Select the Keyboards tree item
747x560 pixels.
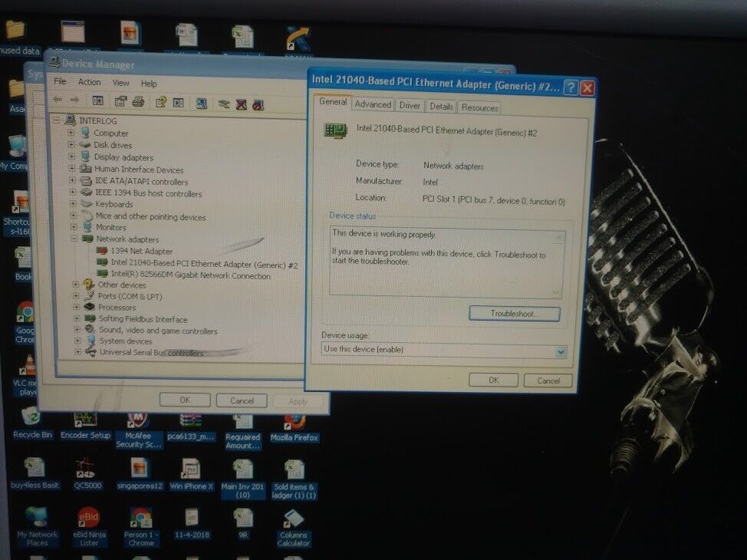click(114, 204)
